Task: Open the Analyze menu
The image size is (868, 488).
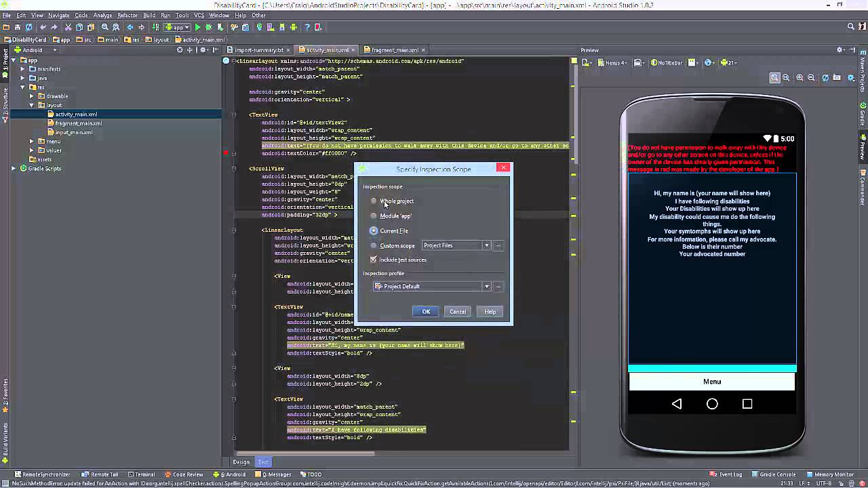Action: click(x=102, y=15)
